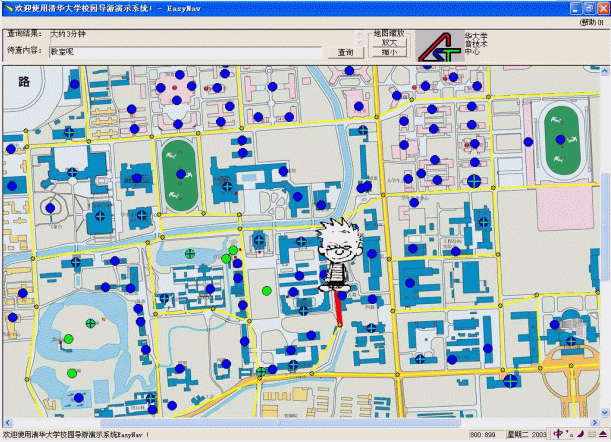
Task: Click the 放大 zoom-in button
Action: [x=390, y=42]
